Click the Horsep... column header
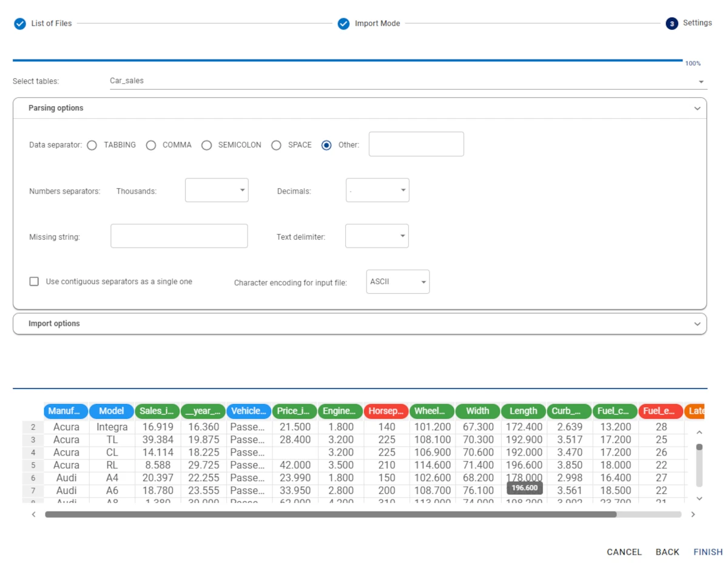Viewport: 728px width, 571px height. [x=386, y=411]
